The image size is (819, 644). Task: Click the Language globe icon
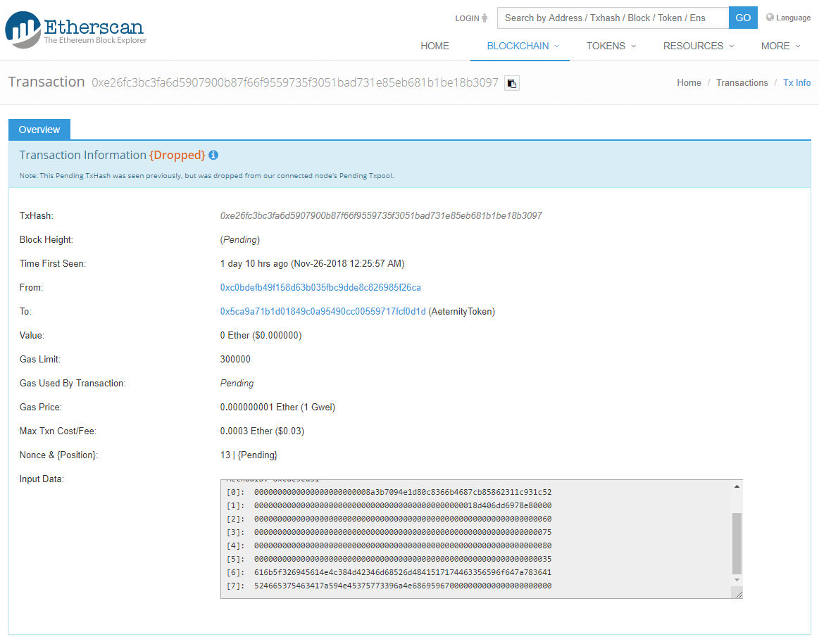pos(770,17)
